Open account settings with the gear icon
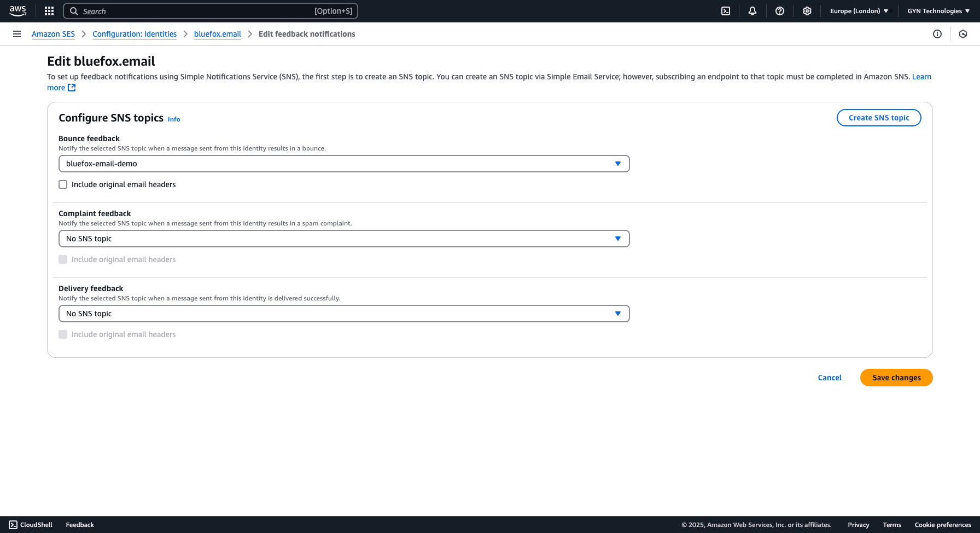This screenshot has height=533, width=980. (807, 11)
